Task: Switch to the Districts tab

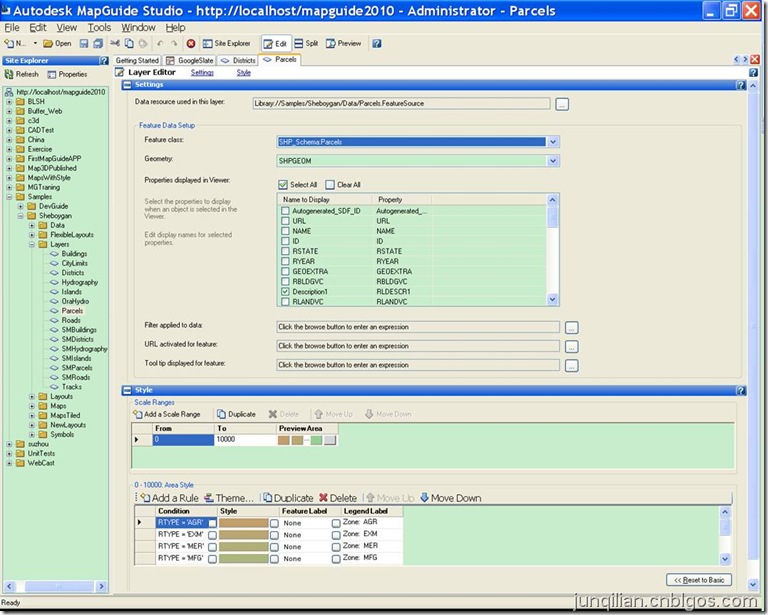Action: tap(238, 61)
